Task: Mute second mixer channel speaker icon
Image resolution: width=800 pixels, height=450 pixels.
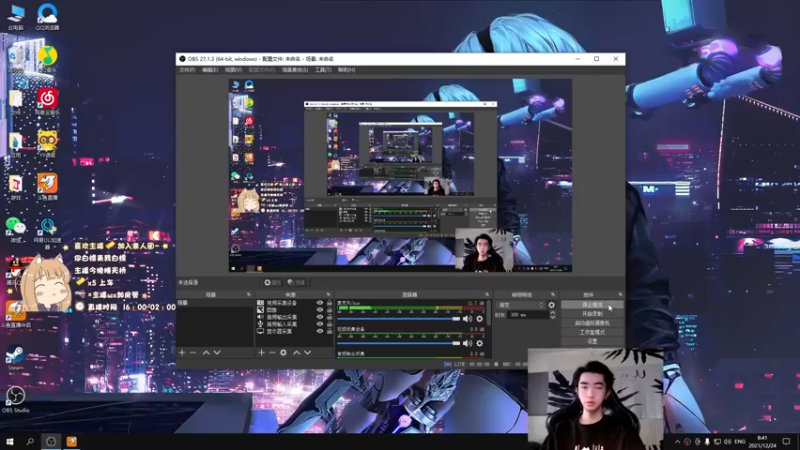Action: [x=467, y=343]
